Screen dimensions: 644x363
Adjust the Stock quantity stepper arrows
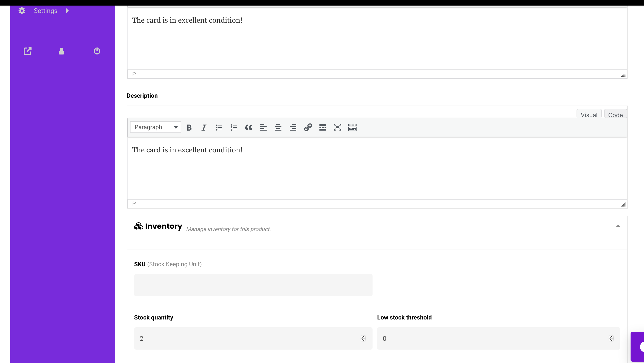click(x=363, y=338)
